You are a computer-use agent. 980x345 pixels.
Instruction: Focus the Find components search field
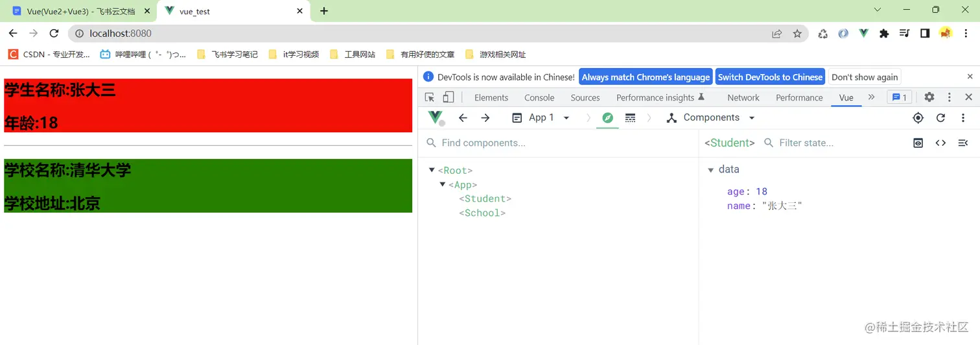(557, 143)
